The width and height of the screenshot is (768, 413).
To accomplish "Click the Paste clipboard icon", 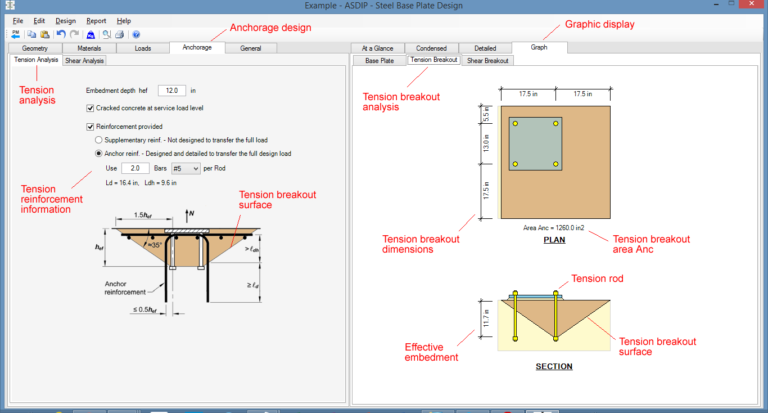I will (44, 34).
